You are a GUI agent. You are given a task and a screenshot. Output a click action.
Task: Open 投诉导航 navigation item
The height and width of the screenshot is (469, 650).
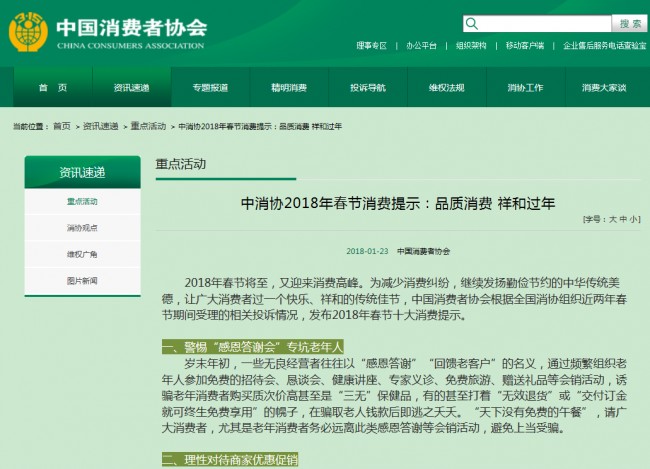pos(368,87)
